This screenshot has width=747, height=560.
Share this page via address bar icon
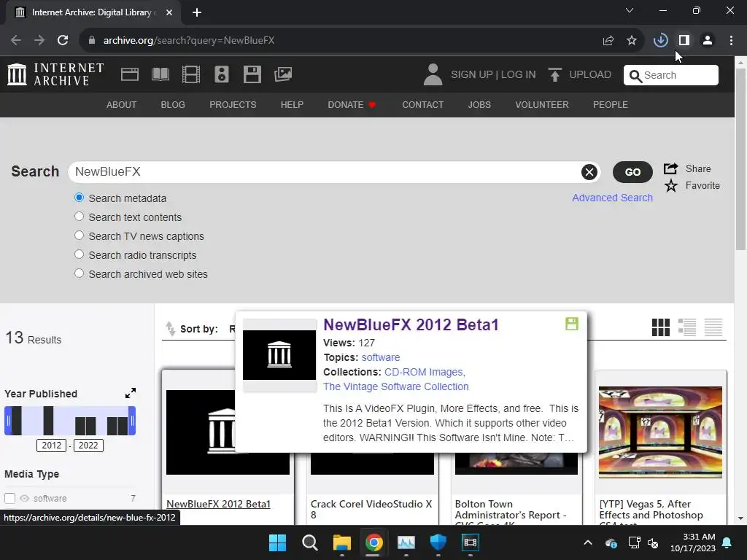pyautogui.click(x=608, y=41)
